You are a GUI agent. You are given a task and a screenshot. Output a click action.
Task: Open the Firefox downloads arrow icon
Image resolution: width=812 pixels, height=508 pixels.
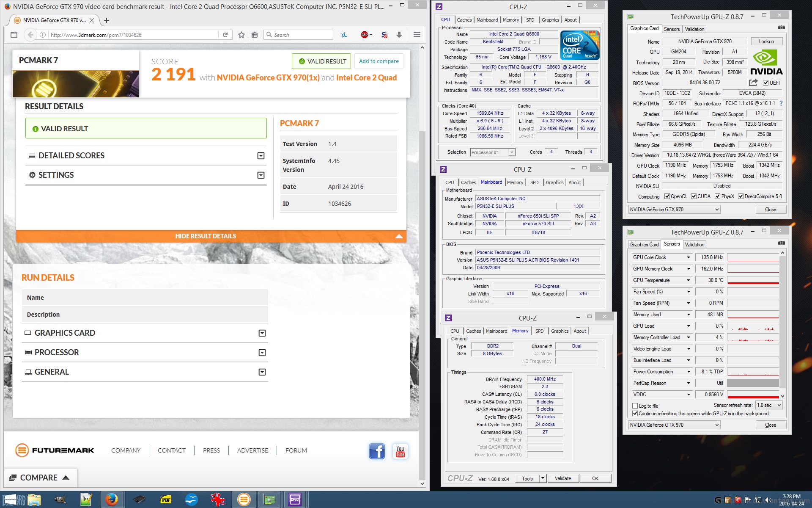click(399, 35)
